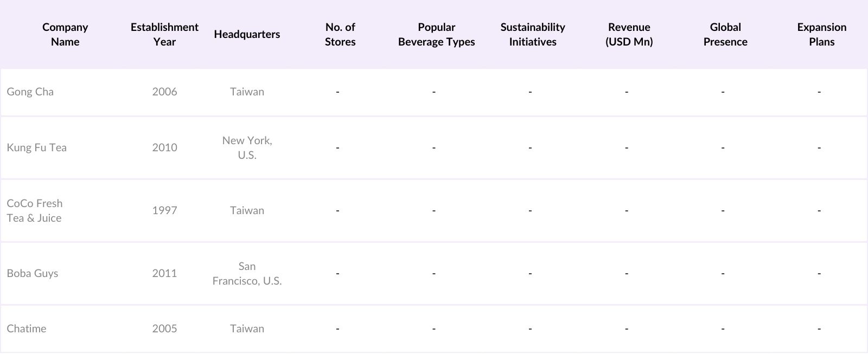This screenshot has width=868, height=354.
Task: Select the Kung Fu Tea row name
Action: (37, 147)
